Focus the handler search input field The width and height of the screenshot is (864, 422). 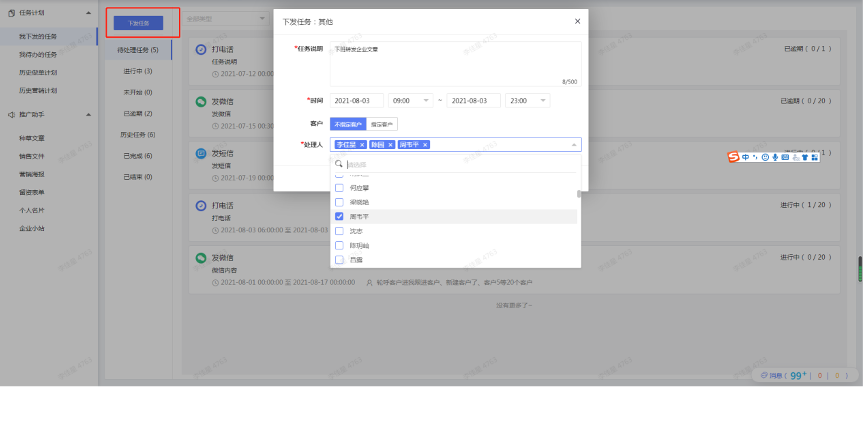[x=462, y=164]
